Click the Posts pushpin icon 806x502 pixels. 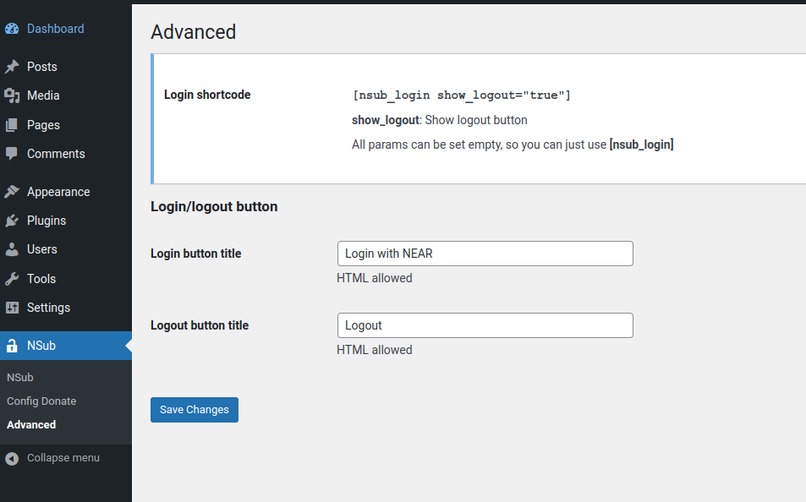(x=12, y=66)
